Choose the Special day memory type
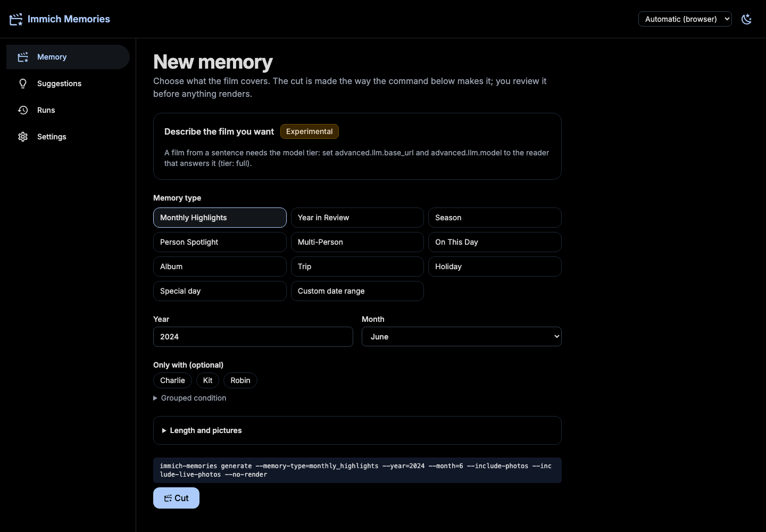Screen dimensions: 766x532 click(x=220, y=291)
